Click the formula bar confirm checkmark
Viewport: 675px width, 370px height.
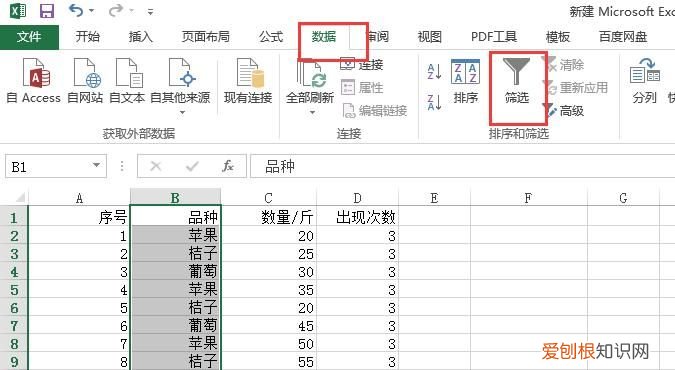pyautogui.click(x=192, y=166)
